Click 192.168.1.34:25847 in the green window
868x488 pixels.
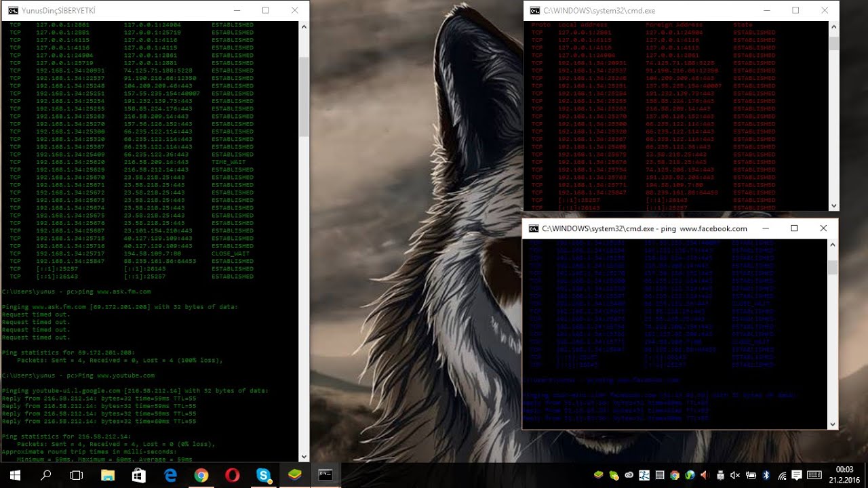point(70,261)
